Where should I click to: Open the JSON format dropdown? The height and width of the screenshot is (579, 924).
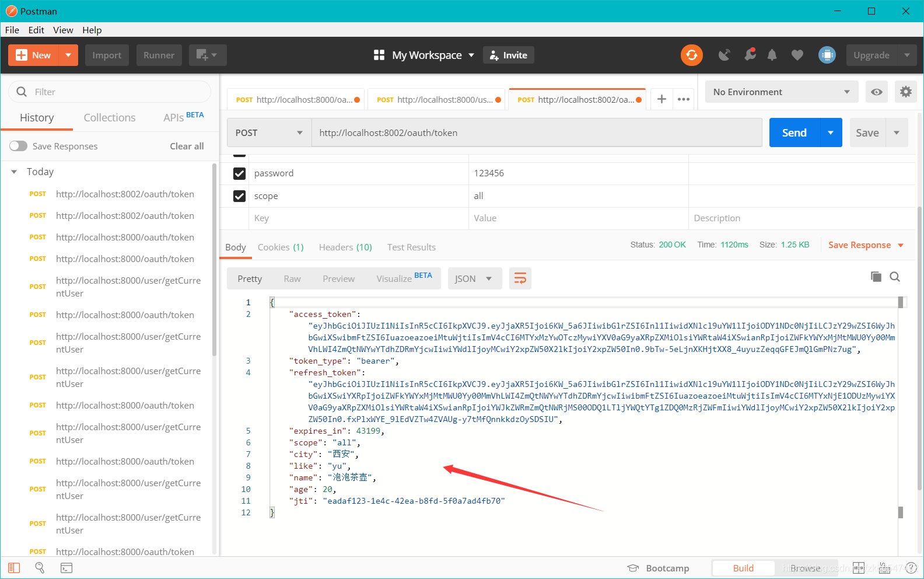475,278
